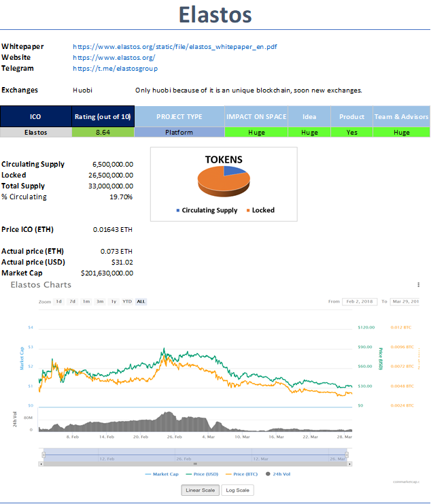431x504 pixels.
Task: Click the navigator horizontal scrollbar thumb
Action: [195, 464]
